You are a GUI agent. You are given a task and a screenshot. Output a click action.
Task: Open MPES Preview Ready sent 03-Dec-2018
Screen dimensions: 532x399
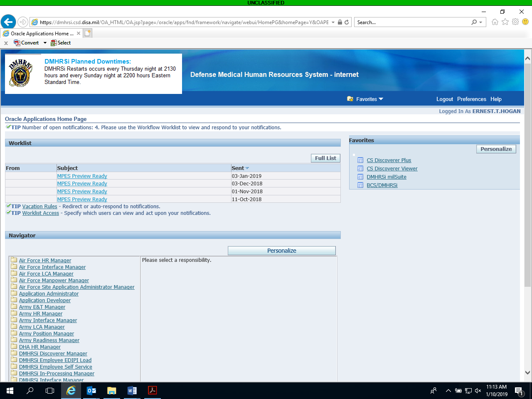click(82, 183)
